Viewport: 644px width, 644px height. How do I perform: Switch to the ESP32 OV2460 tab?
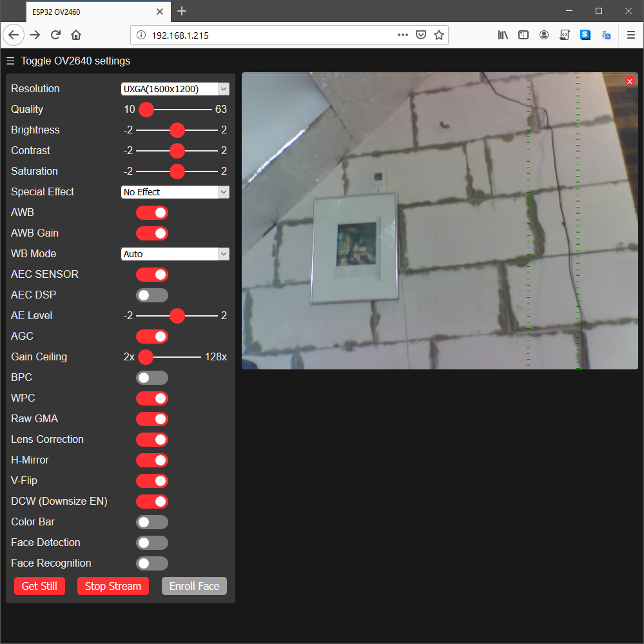99,12
